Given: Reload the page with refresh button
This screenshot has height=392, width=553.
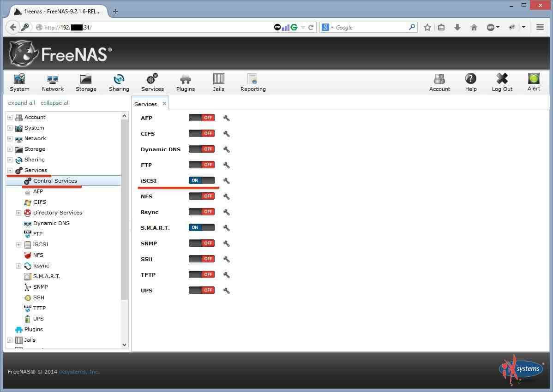Looking at the screenshot, I should click(x=311, y=27).
